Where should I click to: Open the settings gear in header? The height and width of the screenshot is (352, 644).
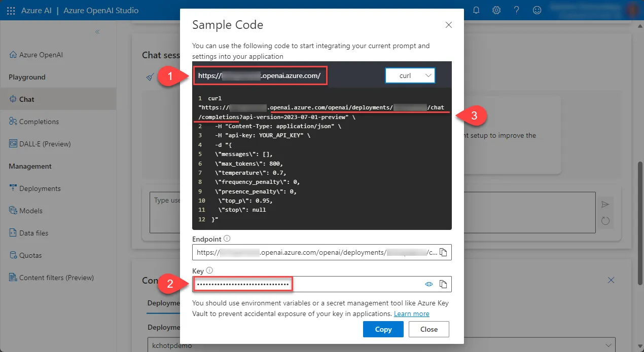pos(496,10)
